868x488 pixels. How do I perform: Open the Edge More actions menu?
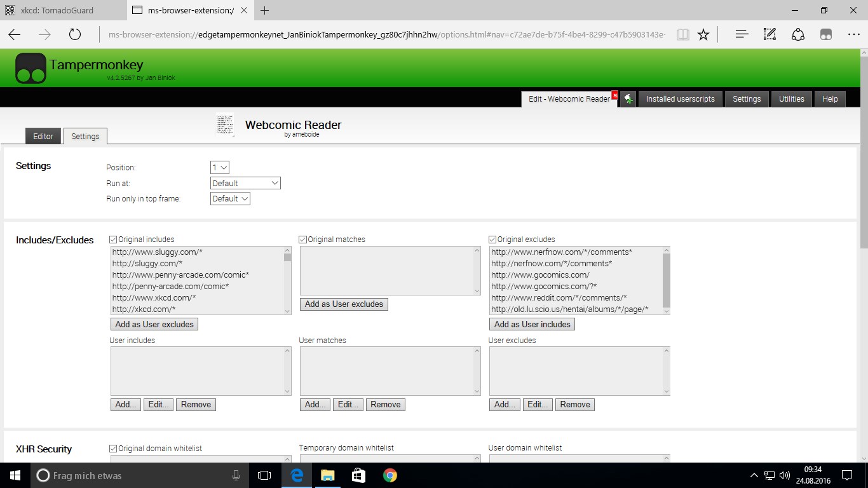[x=853, y=34]
